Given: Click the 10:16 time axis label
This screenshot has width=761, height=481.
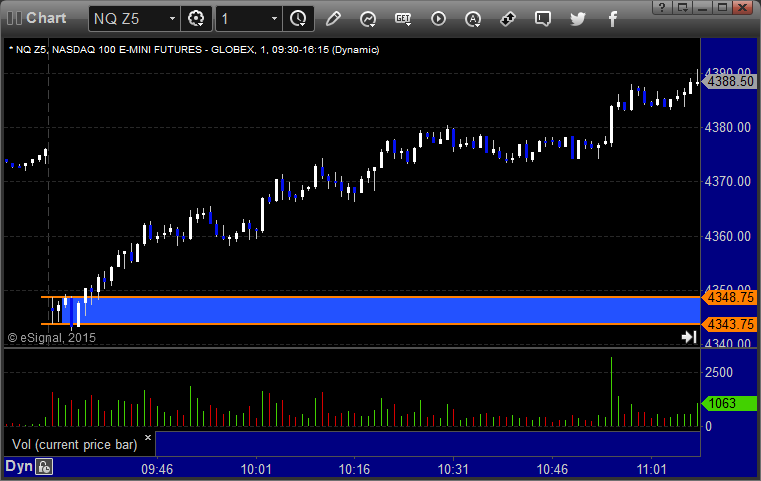Looking at the screenshot, I should point(354,469).
